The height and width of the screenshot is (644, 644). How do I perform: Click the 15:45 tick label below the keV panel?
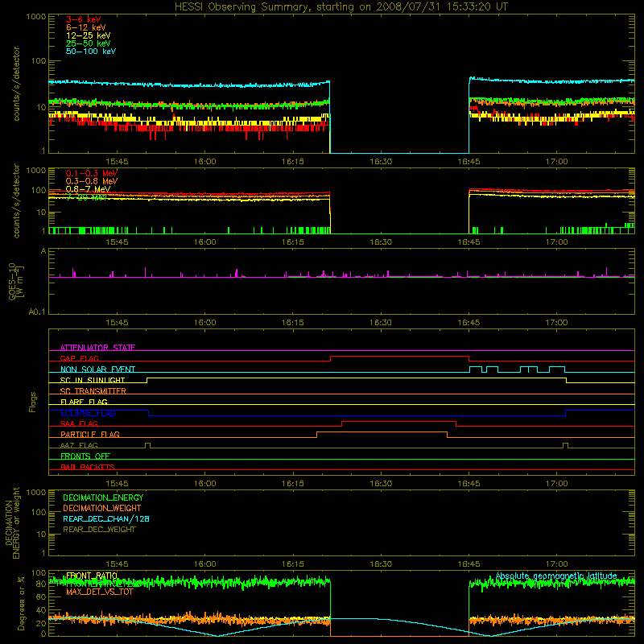[x=117, y=162]
